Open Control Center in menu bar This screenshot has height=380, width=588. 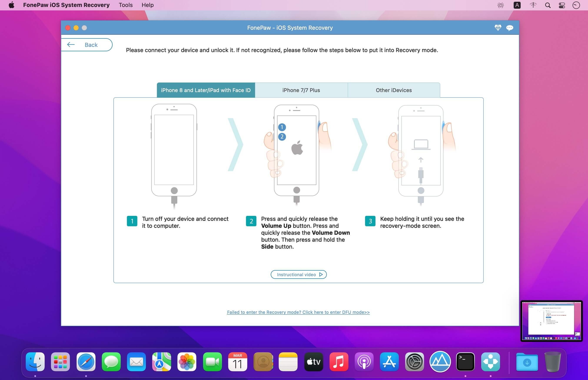pyautogui.click(x=562, y=5)
